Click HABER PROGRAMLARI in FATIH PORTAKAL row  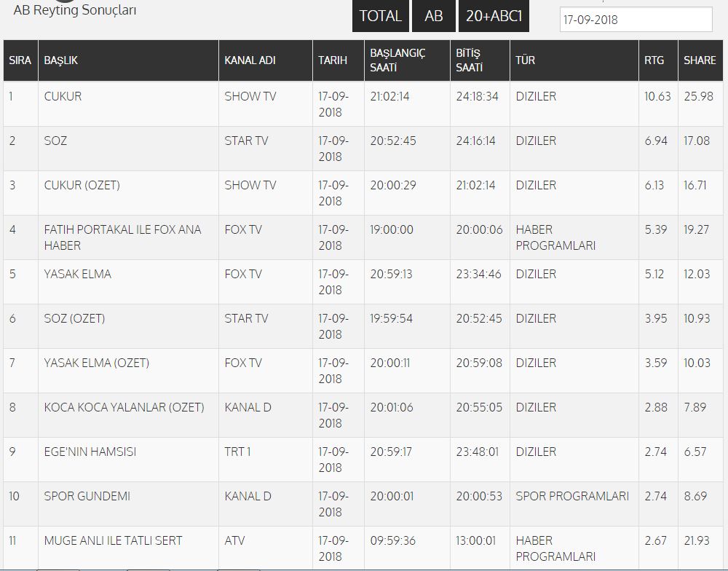coord(555,237)
